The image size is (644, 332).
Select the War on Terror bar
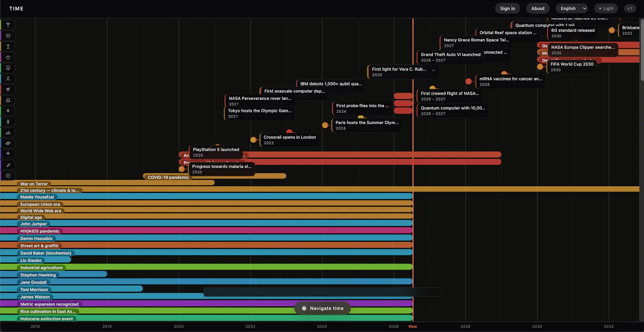[107, 183]
